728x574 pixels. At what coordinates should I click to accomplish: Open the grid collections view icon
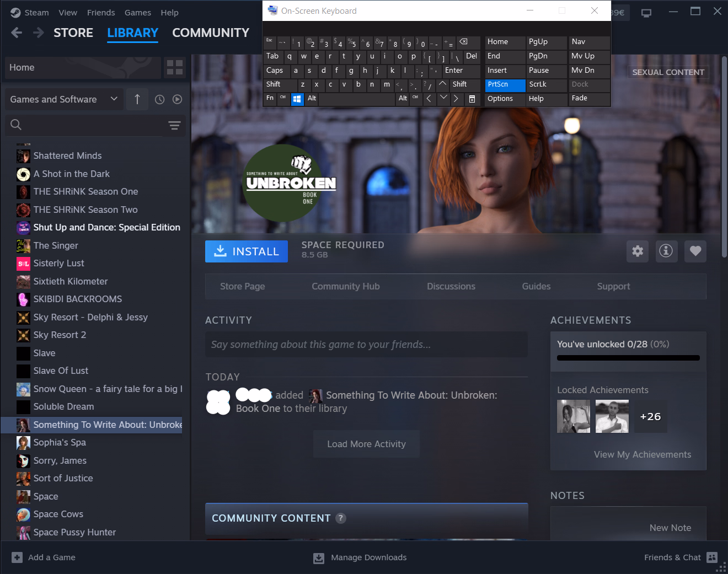click(175, 68)
